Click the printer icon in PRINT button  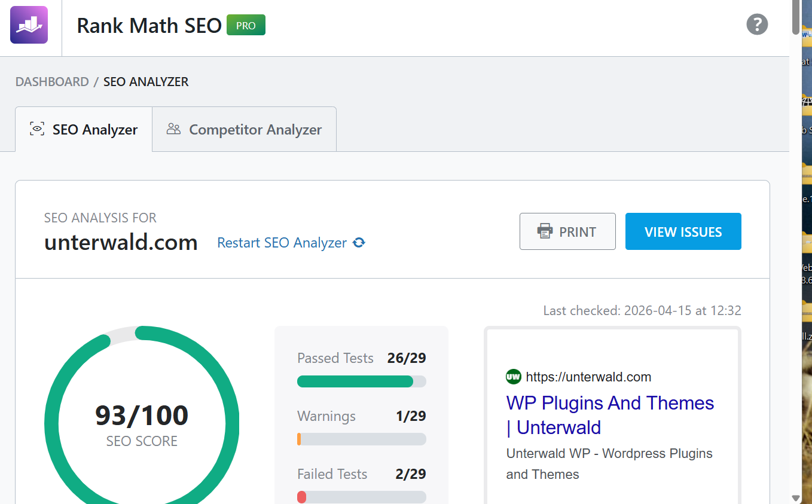click(545, 232)
